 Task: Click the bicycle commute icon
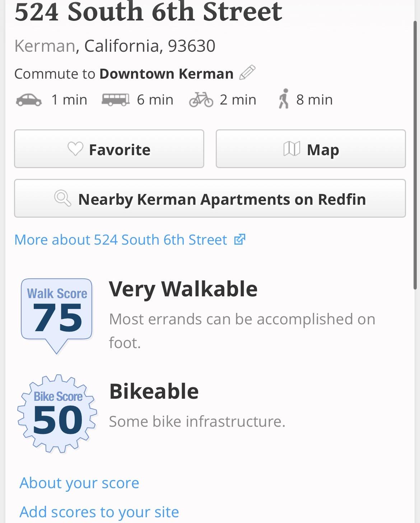pyautogui.click(x=201, y=99)
